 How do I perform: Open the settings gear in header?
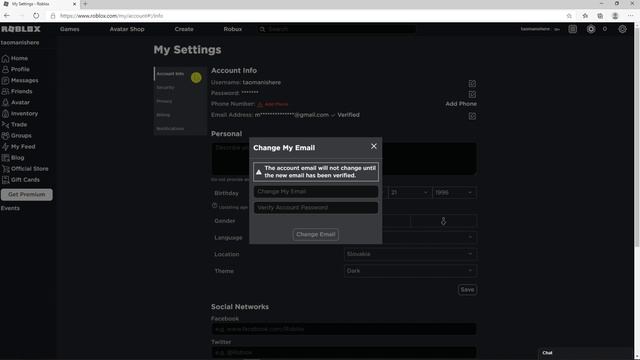tap(622, 29)
